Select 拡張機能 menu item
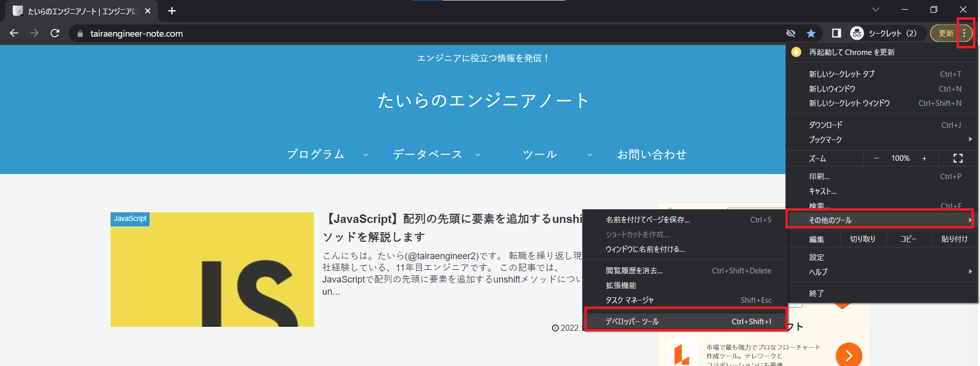 point(621,286)
